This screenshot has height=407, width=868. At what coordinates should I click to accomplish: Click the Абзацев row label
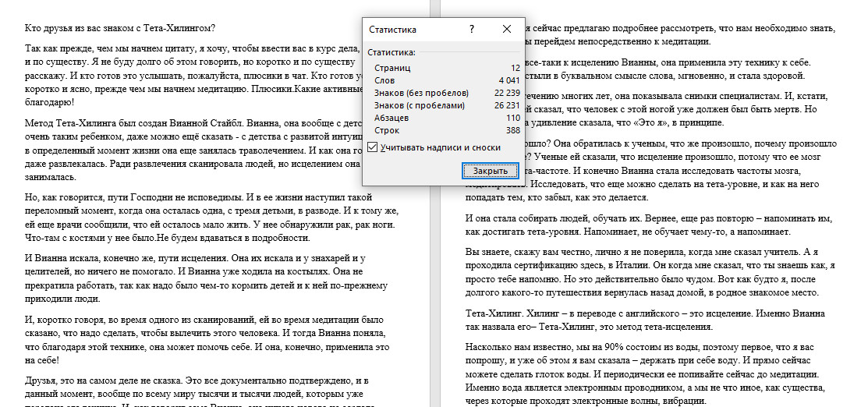coord(391,118)
